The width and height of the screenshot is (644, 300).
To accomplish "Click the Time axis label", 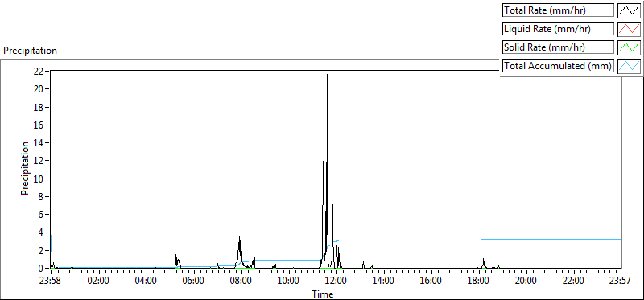I will click(x=323, y=294).
